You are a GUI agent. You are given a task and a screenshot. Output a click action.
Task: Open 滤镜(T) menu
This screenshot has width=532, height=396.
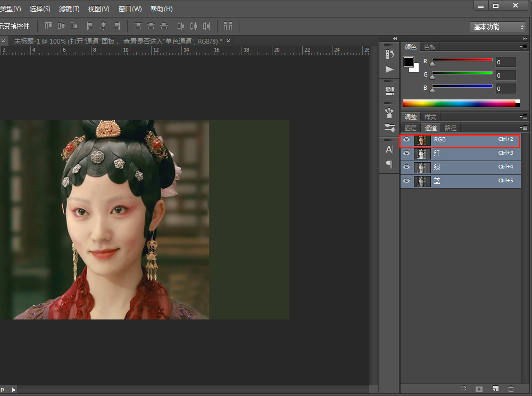point(69,9)
